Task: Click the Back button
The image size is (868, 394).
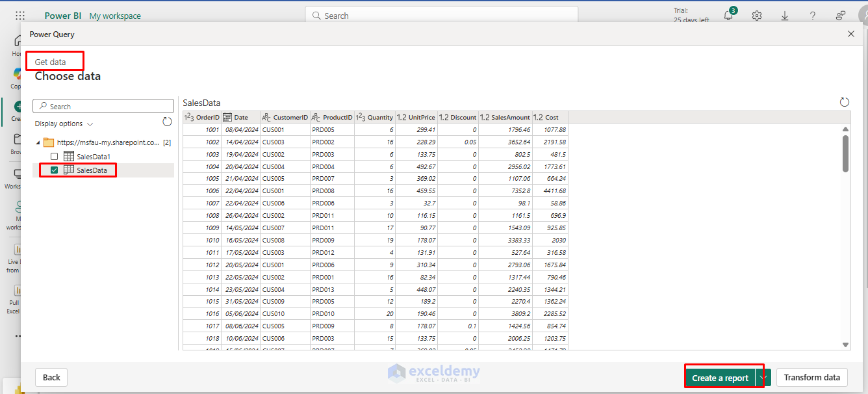Action: point(51,377)
